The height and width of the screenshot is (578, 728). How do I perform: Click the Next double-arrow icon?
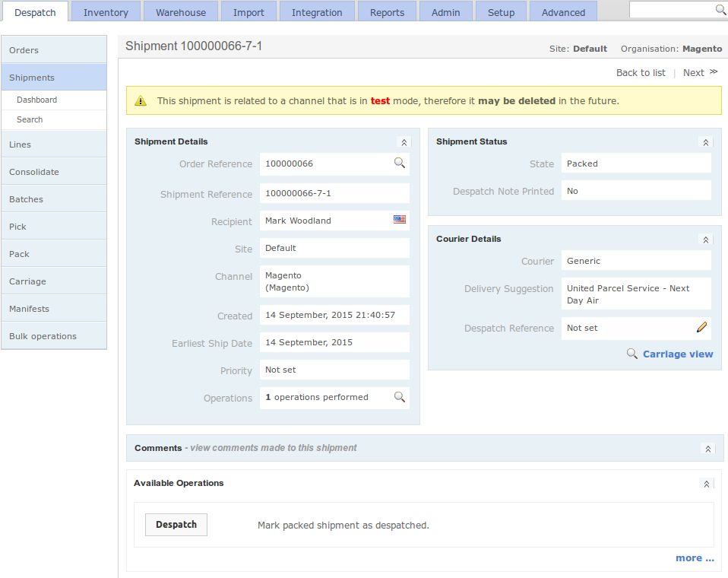pos(714,72)
